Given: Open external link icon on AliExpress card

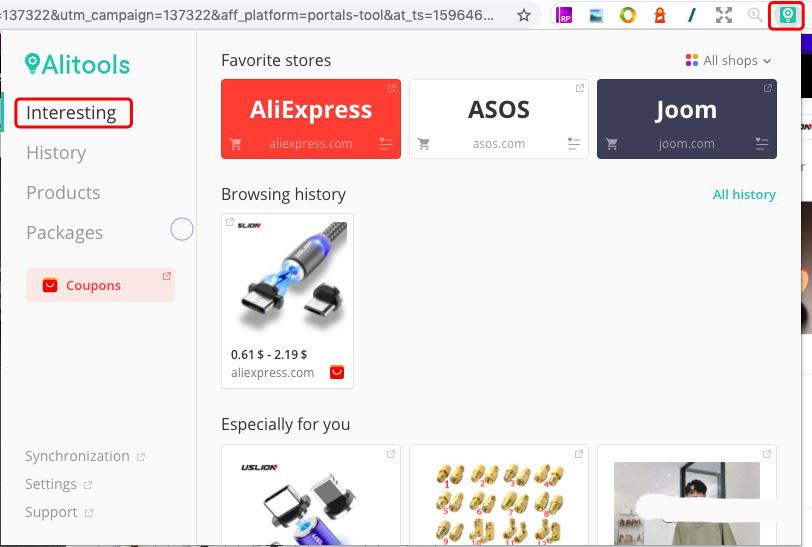Looking at the screenshot, I should pos(392,88).
